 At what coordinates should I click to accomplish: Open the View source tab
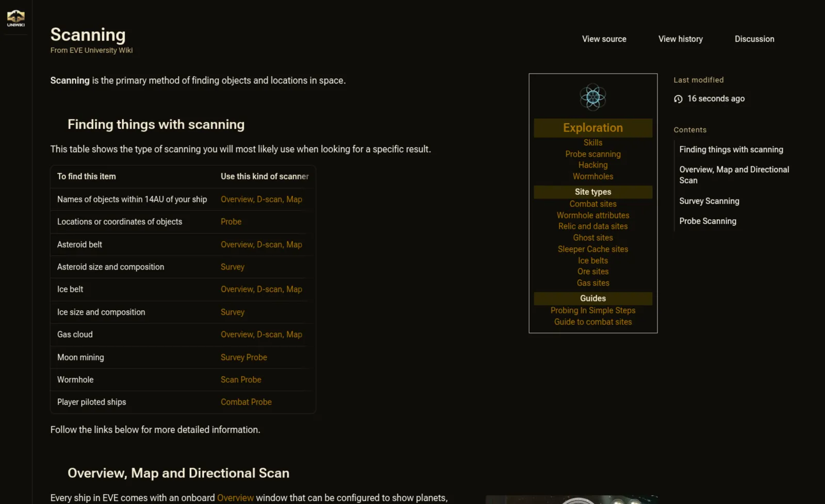click(604, 39)
